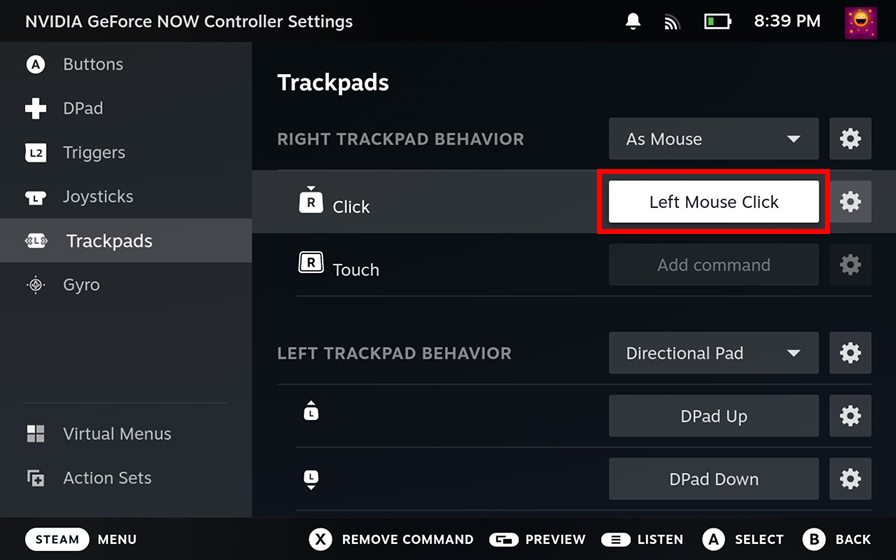Screen dimensions: 896x560
Task: Click gear icon next to DPad Up
Action: pyautogui.click(x=850, y=416)
